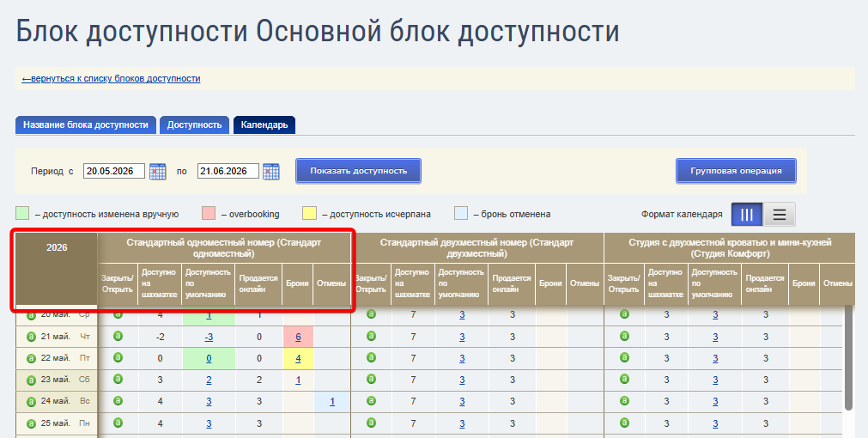
Task: Click the green status icon beside 24 май date
Action: 31,401
